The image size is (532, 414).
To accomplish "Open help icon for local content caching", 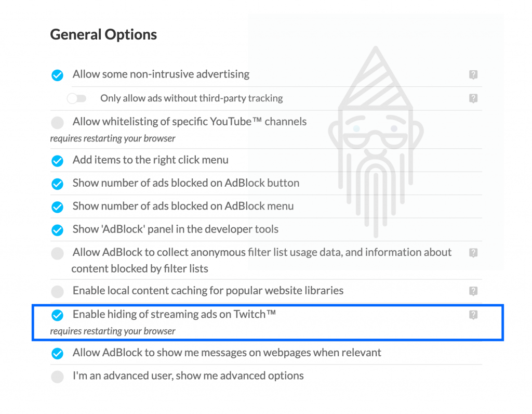I will tap(473, 291).
